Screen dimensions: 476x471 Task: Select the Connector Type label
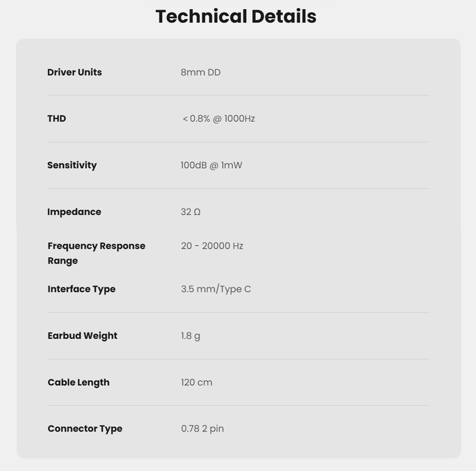85,429
